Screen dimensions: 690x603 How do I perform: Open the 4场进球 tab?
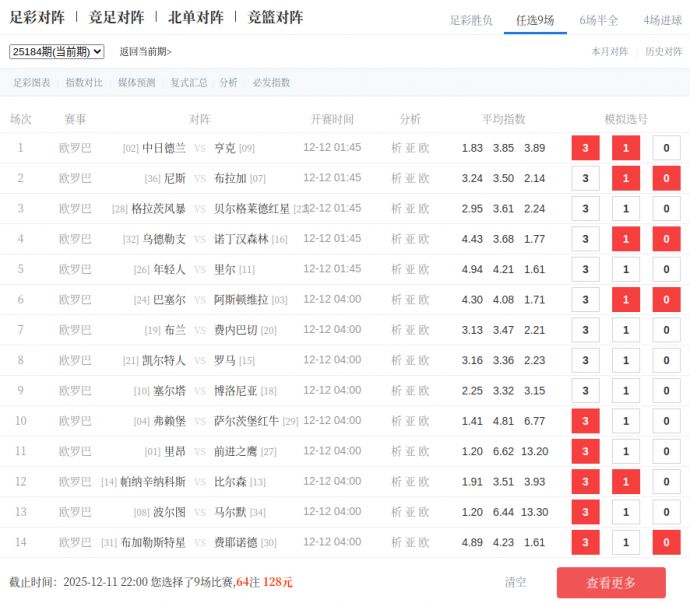(662, 20)
